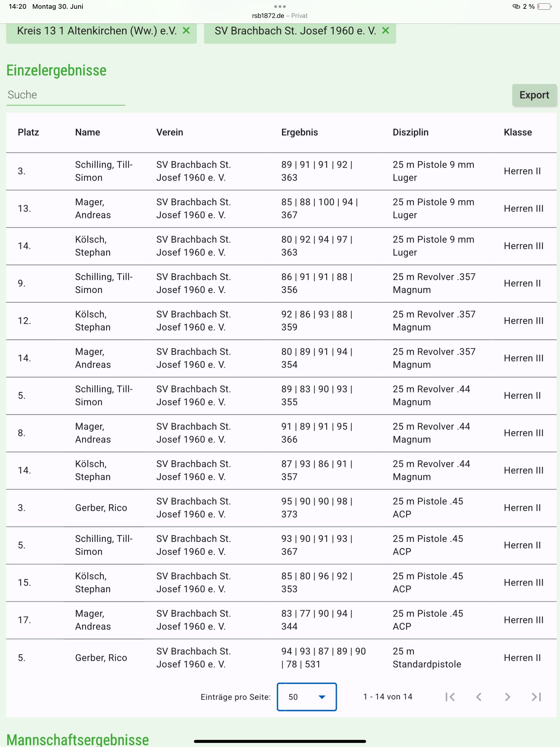Jump to the last results page

click(x=536, y=697)
